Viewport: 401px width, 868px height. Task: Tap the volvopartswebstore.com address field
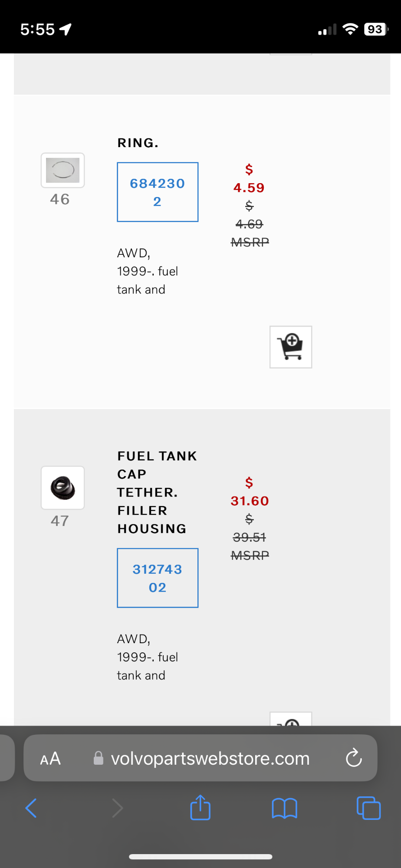point(210,758)
